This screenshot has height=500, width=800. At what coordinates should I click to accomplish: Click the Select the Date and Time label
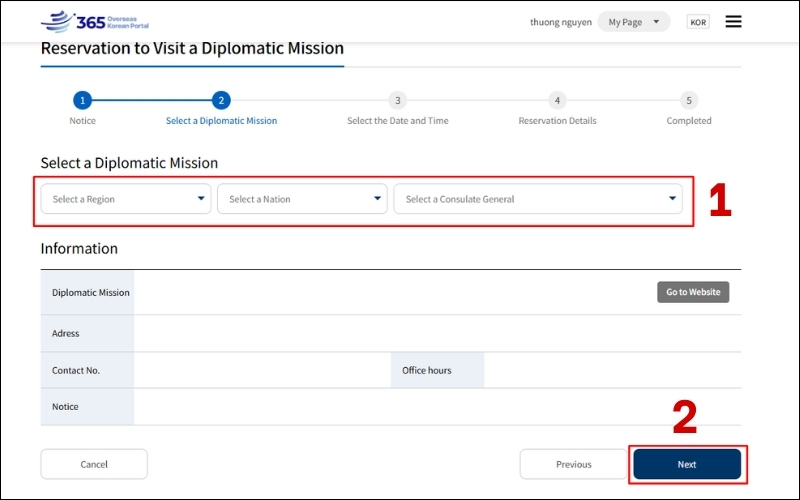(397, 121)
